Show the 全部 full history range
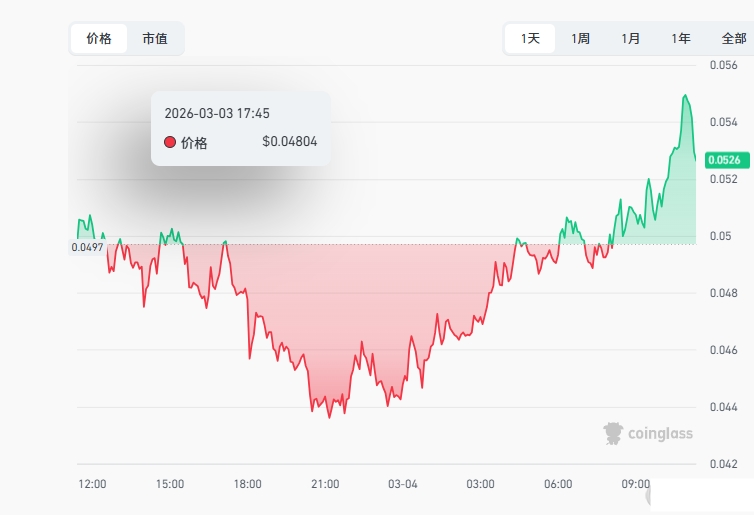Screen dimensions: 754x515 (x=734, y=39)
